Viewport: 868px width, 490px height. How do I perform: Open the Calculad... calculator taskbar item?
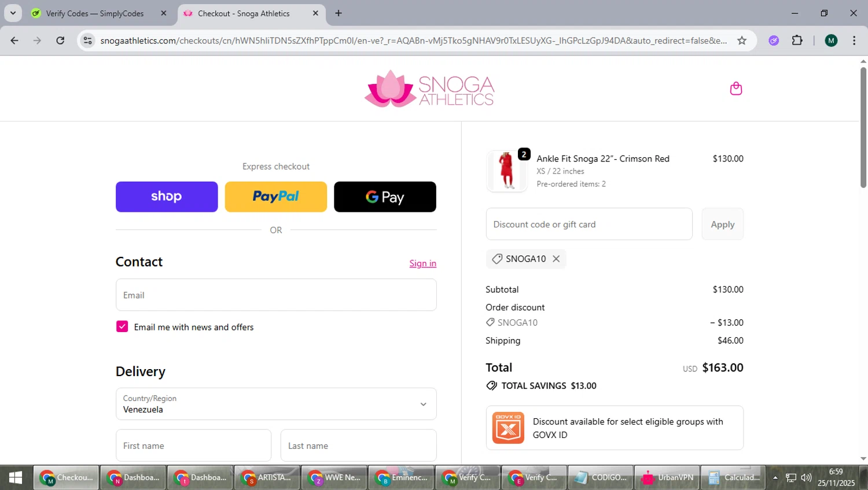734,477
